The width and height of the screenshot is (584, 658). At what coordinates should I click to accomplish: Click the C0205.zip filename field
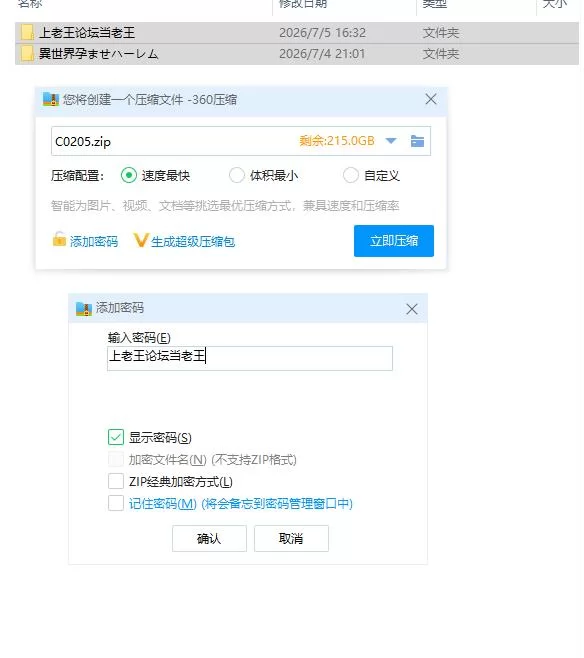[x=241, y=141]
